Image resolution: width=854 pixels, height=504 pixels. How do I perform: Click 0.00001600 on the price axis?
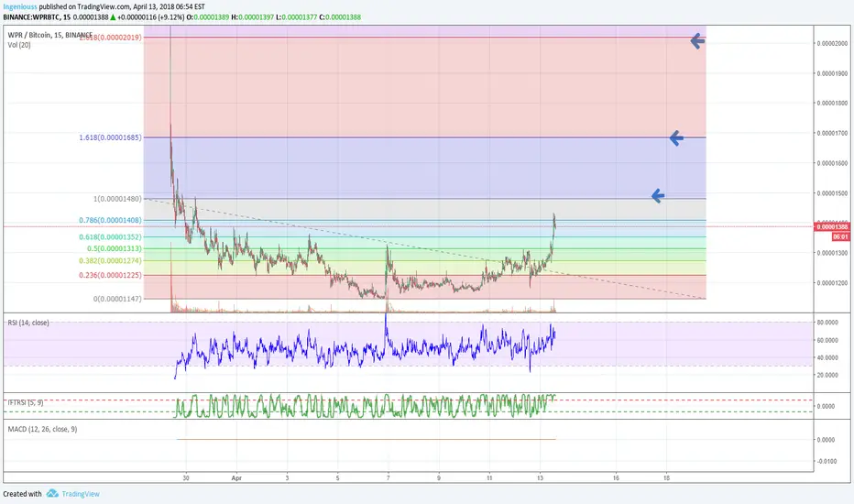(832, 163)
